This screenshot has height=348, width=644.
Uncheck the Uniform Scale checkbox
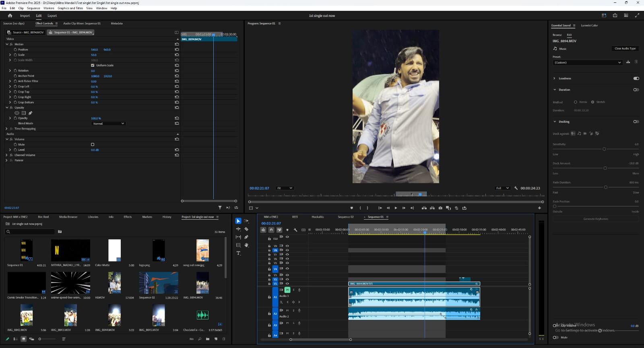93,65
